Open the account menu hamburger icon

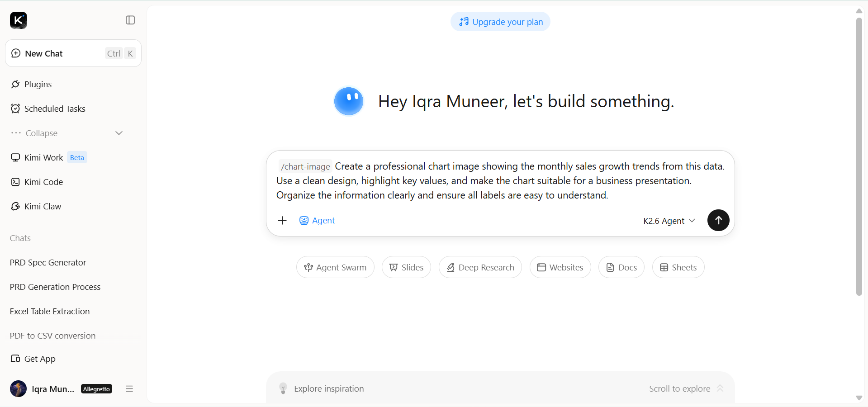(129, 388)
